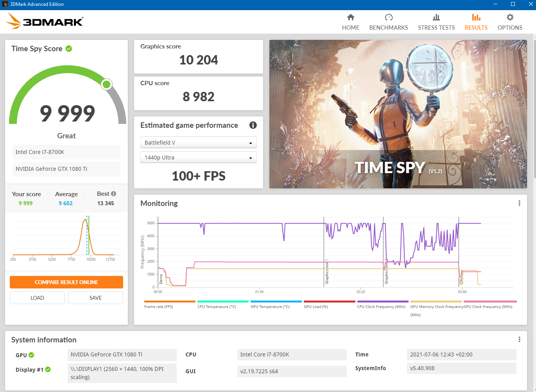
Task: Toggle the Frame rate (FPS) legend swatch
Action: [170, 302]
